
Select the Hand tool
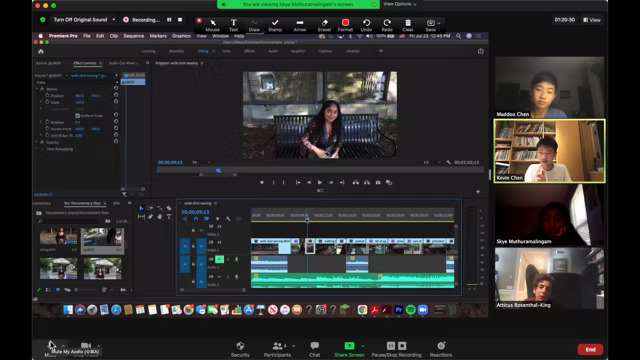[x=160, y=217]
